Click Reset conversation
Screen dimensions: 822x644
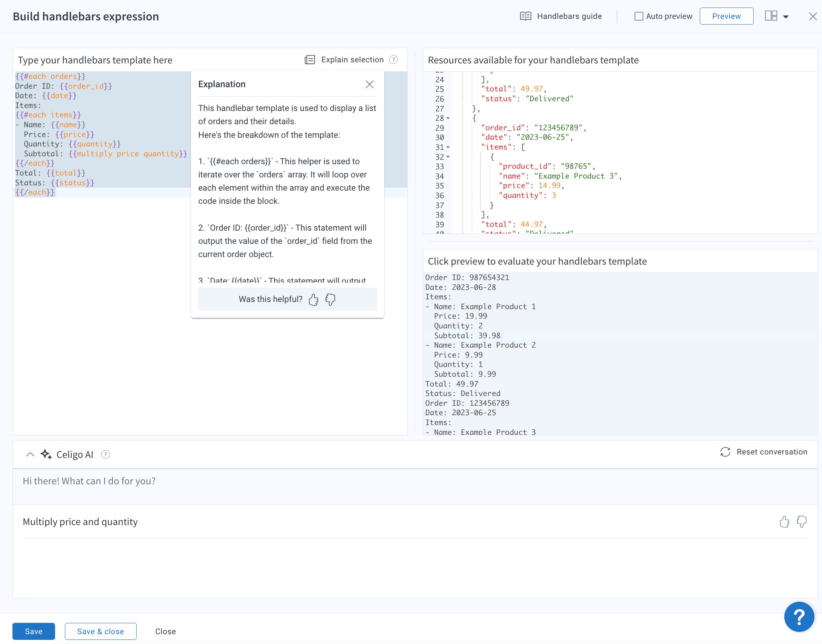coord(772,452)
